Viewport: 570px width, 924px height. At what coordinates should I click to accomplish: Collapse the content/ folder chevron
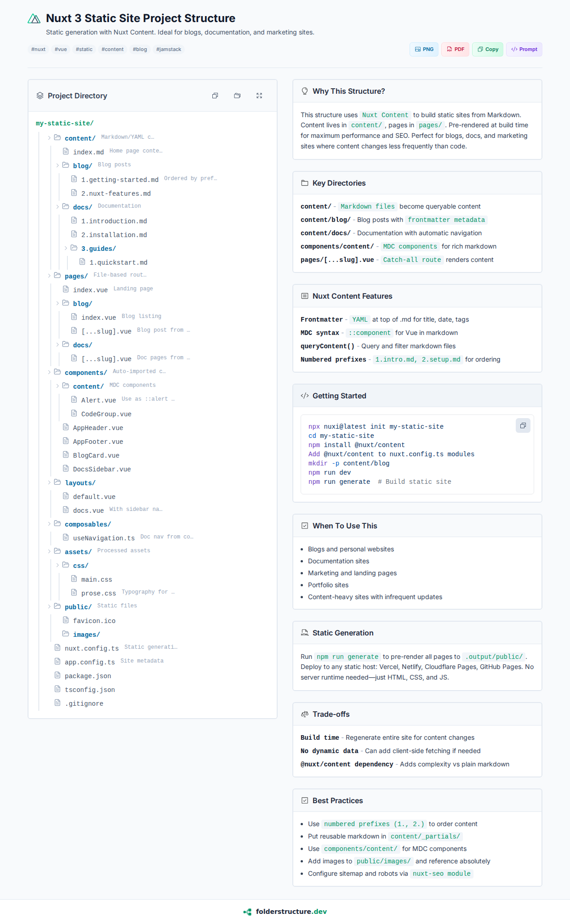(49, 138)
